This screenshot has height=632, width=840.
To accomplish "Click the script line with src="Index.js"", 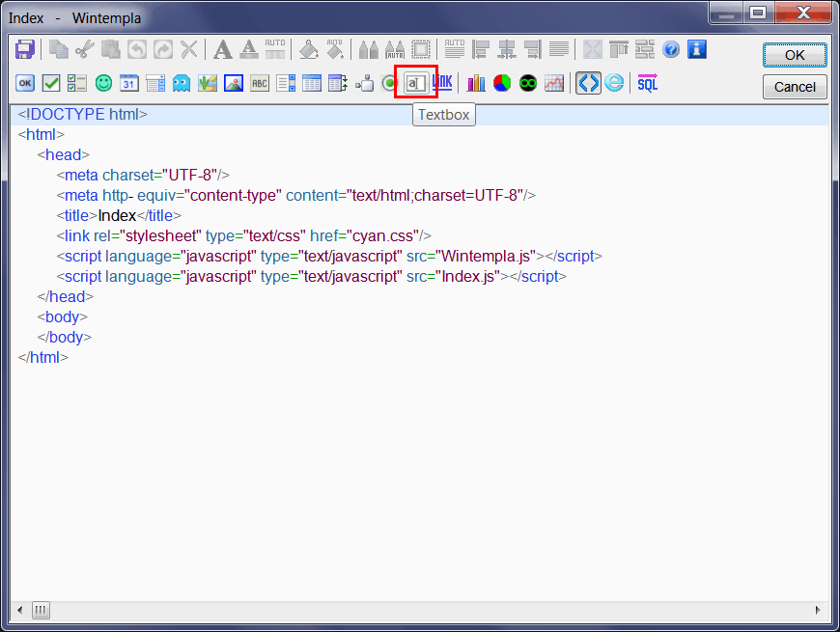I will (x=312, y=277).
